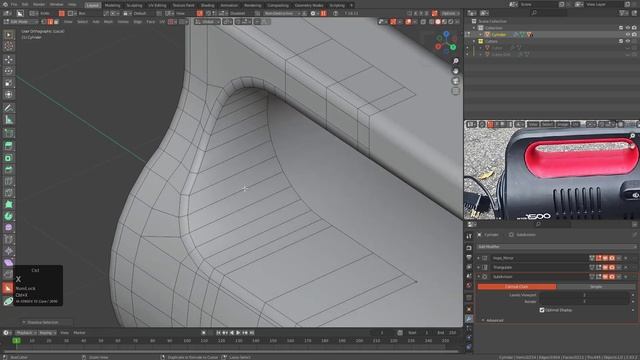Screen dimensions: 640x360
Task: Jump to the timeline's first frame button
Action: pos(218,333)
